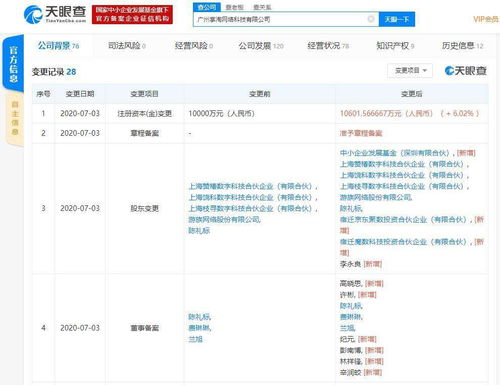The height and width of the screenshot is (385, 500).
Task: Open 宿迁京东聚数投资合伙企业 link
Action: (x=403, y=220)
